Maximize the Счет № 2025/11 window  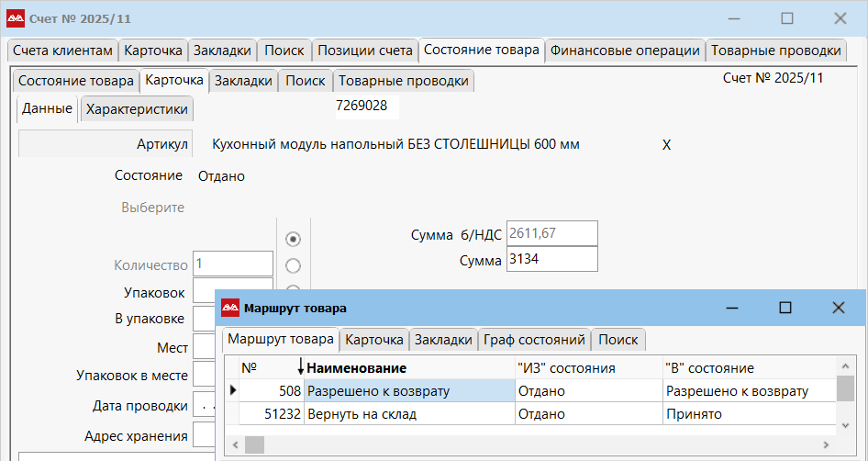click(787, 18)
